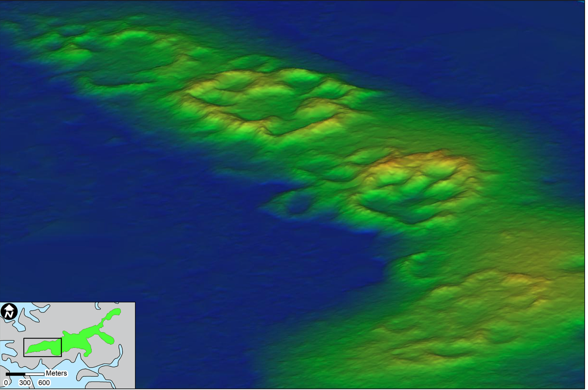Click the 'Meters' scale label
Screen dimensions: 588x390
[56, 374]
